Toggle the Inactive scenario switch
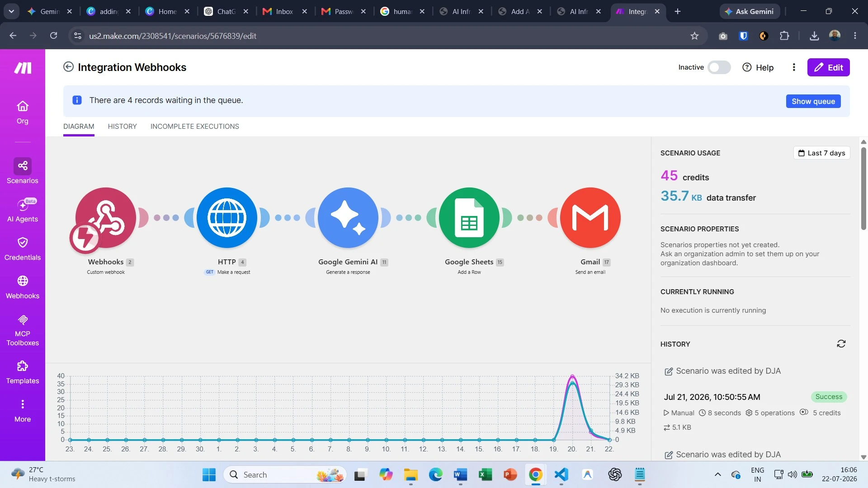 tap(719, 67)
